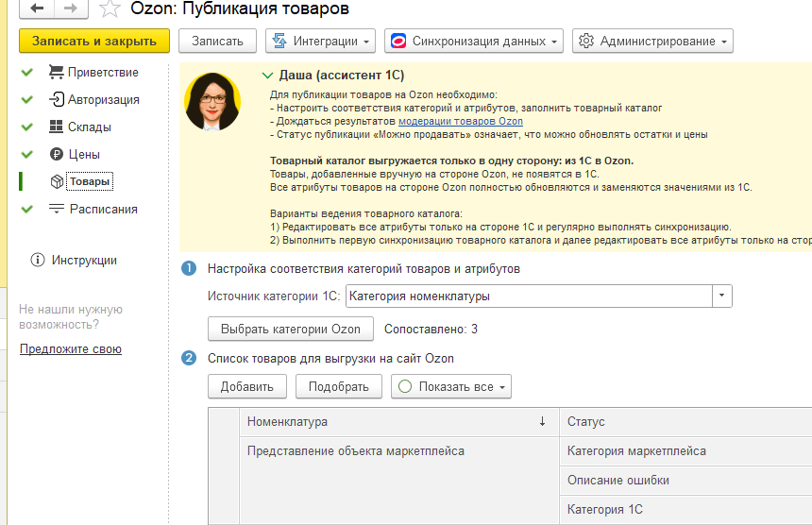Click the Номенклатура column header
This screenshot has width=812, height=525.
point(399,421)
